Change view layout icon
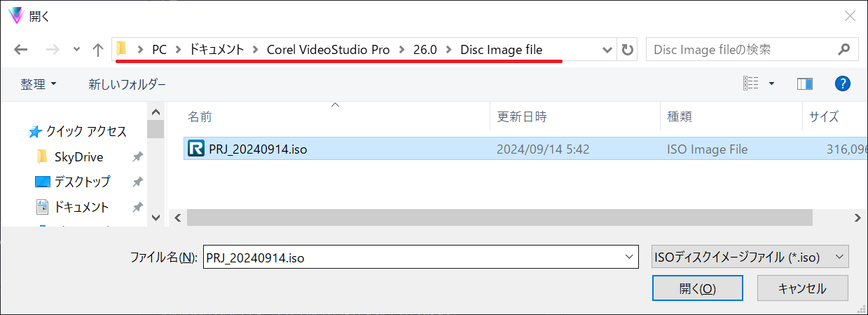Screen dimensions: 868x315 (751, 84)
